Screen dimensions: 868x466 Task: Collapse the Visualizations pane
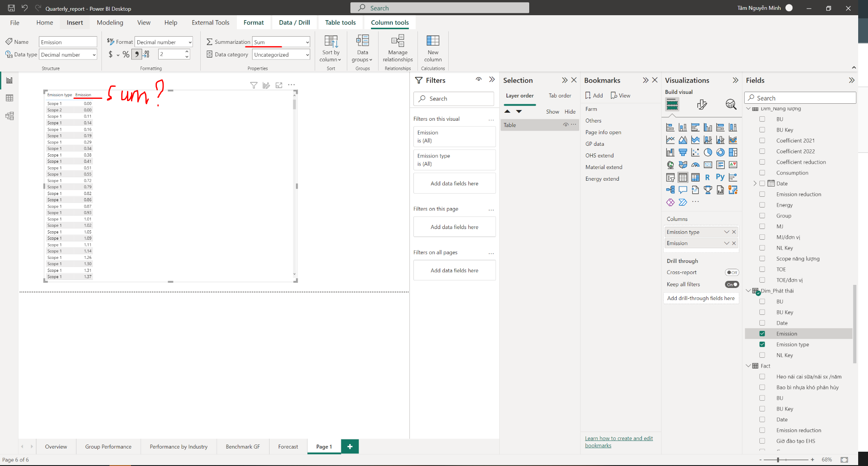click(735, 80)
